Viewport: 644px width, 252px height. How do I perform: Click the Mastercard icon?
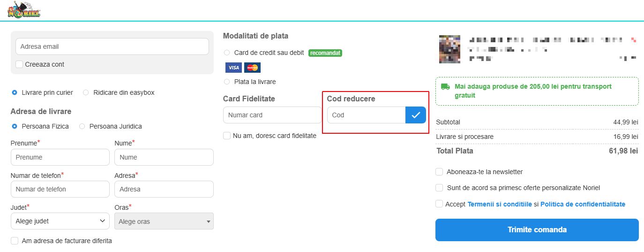252,68
